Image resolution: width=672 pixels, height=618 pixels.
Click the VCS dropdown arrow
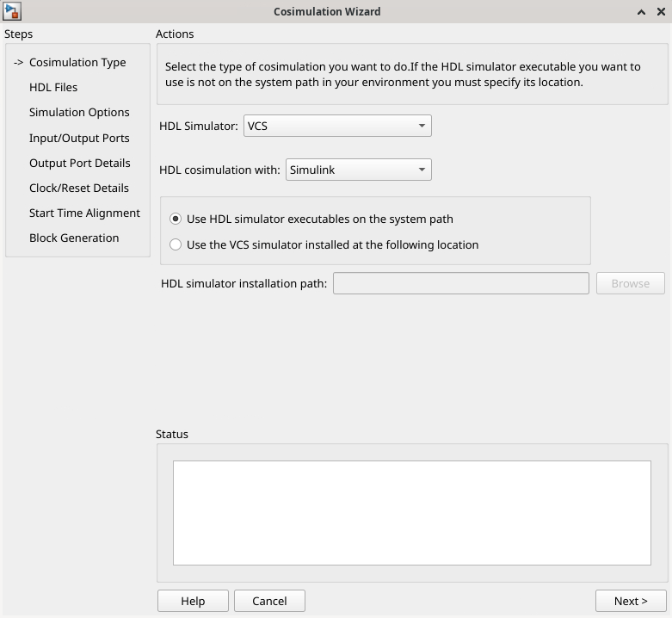(422, 126)
